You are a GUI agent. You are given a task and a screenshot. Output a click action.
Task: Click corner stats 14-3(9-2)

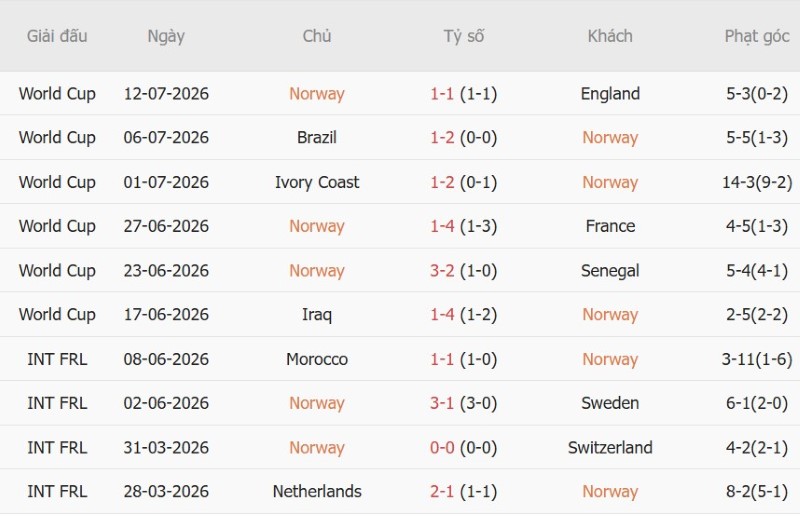(x=757, y=182)
